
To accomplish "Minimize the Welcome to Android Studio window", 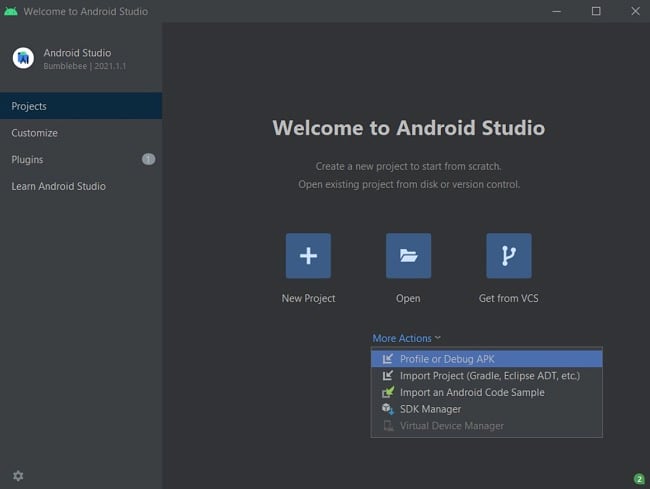I will 556,11.
